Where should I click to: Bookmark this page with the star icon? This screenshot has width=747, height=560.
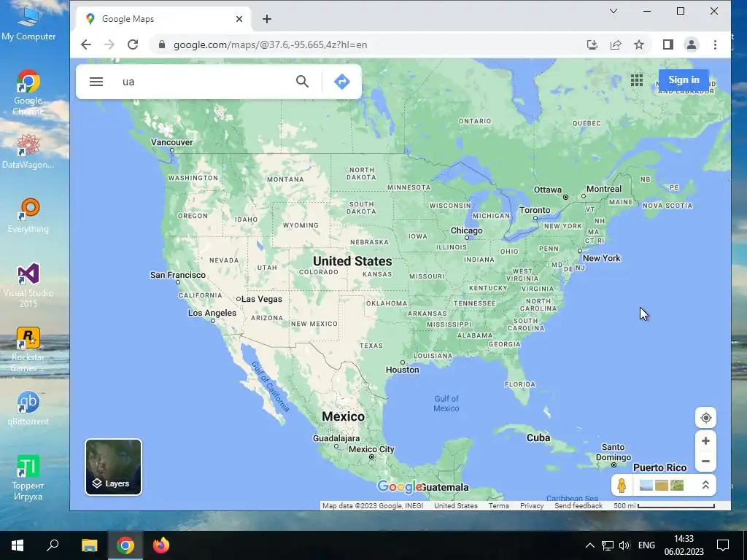(639, 44)
